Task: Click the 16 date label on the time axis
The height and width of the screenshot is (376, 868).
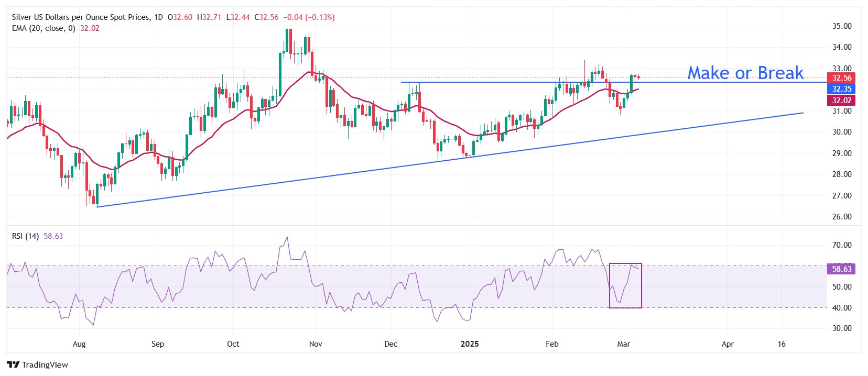Action: (x=782, y=344)
